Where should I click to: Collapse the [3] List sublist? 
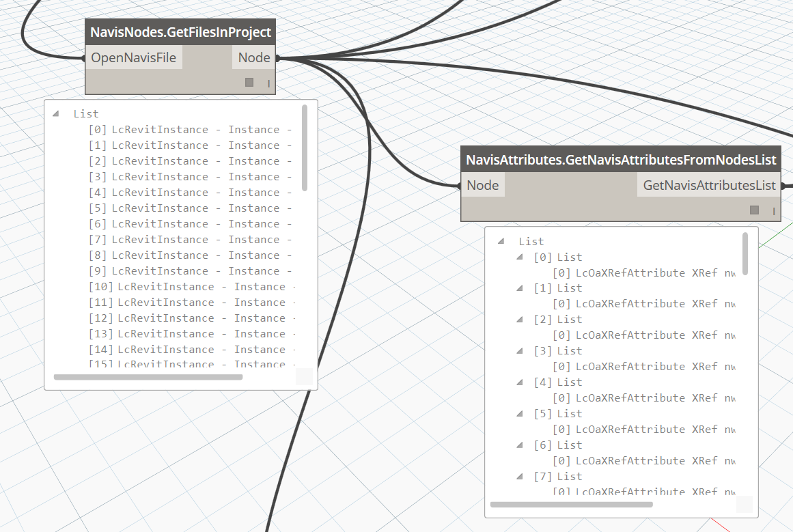click(520, 351)
